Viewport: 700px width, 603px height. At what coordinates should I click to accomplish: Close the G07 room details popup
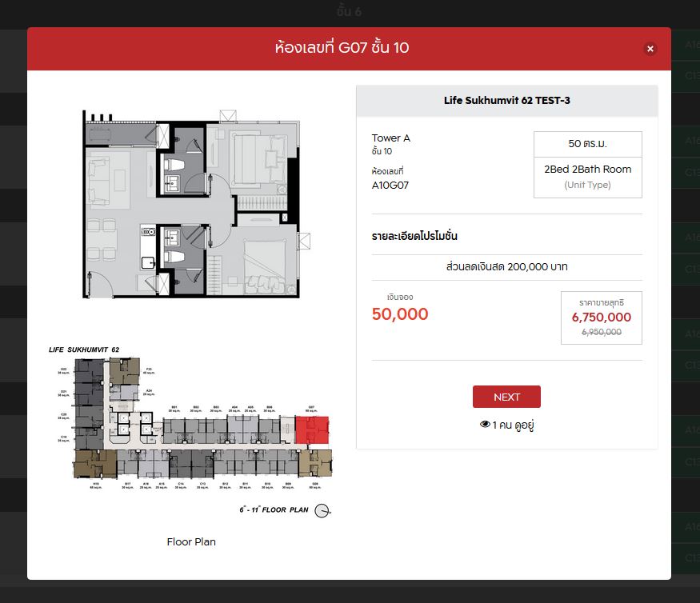tap(650, 49)
